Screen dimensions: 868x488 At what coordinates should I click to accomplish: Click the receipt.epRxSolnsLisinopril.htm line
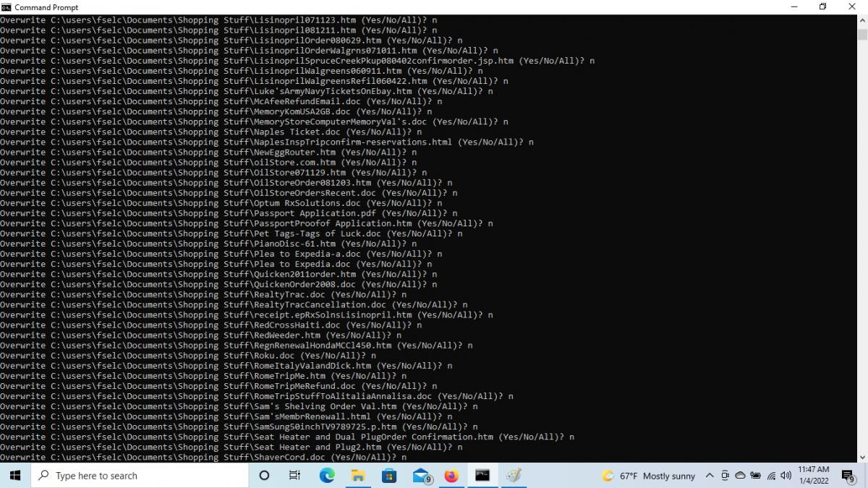coord(247,314)
